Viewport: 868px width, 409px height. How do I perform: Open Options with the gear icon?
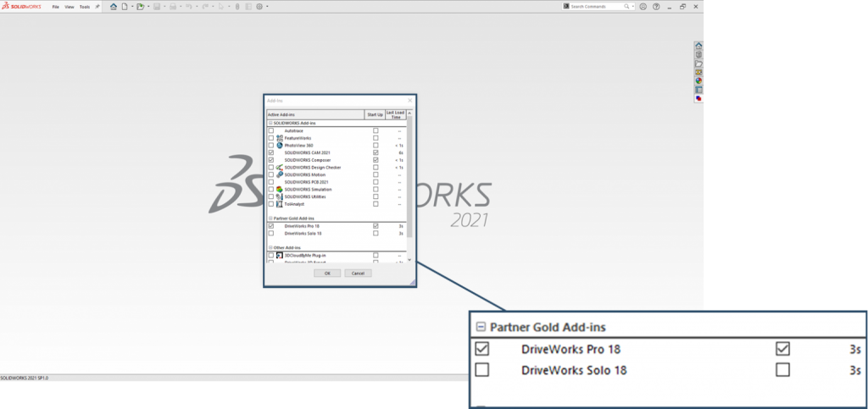coord(259,7)
